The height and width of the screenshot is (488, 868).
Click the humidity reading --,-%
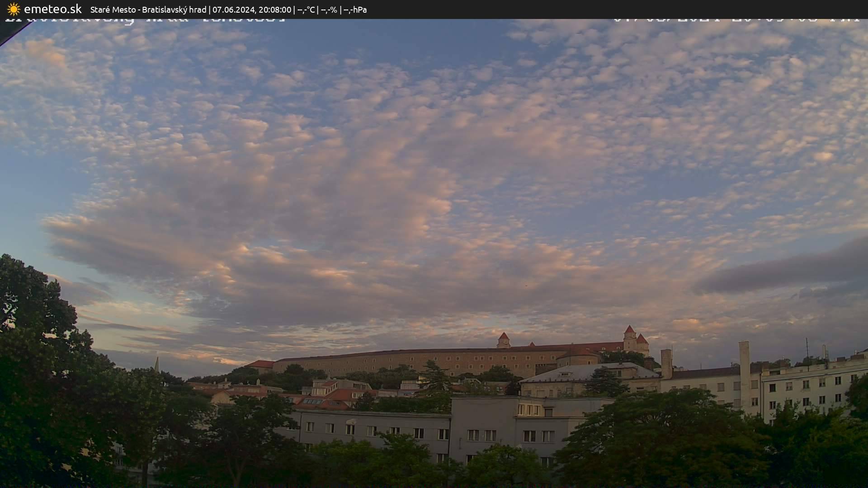(329, 9)
